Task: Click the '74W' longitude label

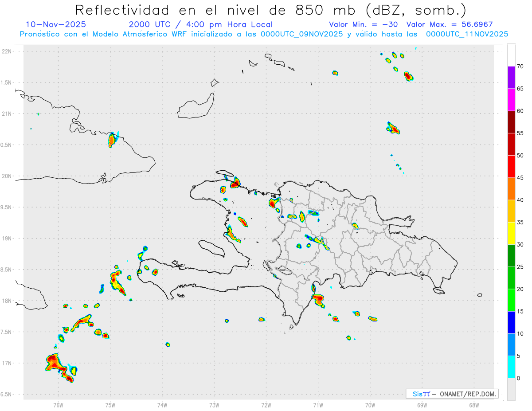Action: (162, 405)
